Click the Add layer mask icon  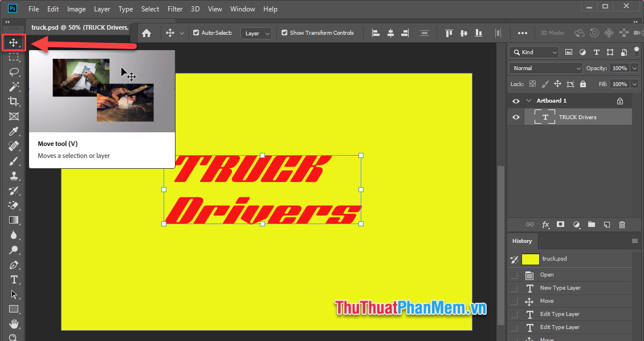coord(560,224)
